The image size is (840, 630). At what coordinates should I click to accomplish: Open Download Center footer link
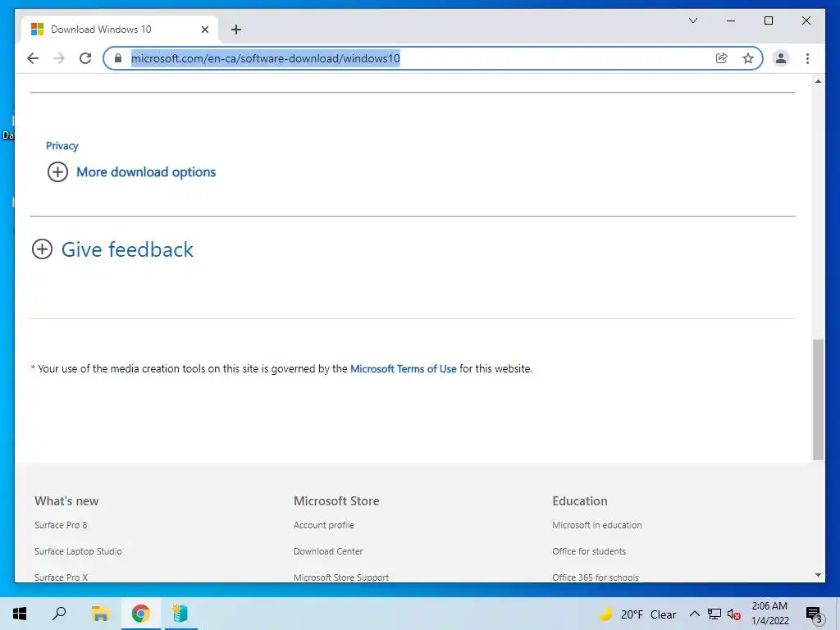(x=328, y=551)
